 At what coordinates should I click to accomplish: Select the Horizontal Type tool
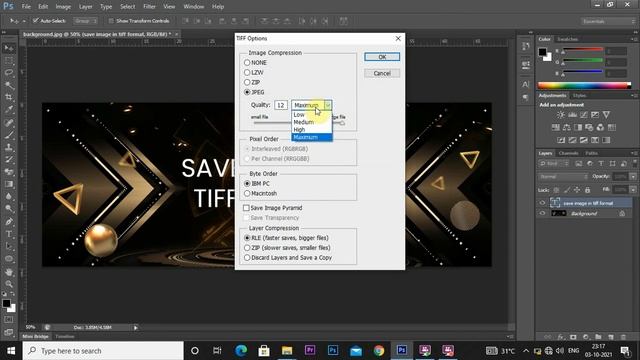9,234
